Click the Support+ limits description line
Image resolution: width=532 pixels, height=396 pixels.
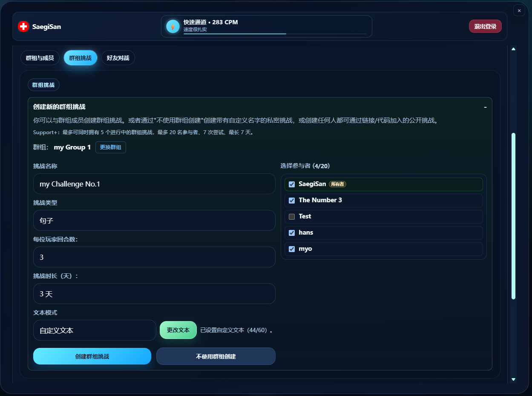144,132
